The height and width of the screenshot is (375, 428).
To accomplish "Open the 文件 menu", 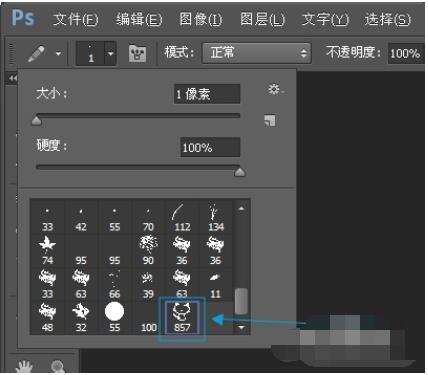I will pos(75,19).
